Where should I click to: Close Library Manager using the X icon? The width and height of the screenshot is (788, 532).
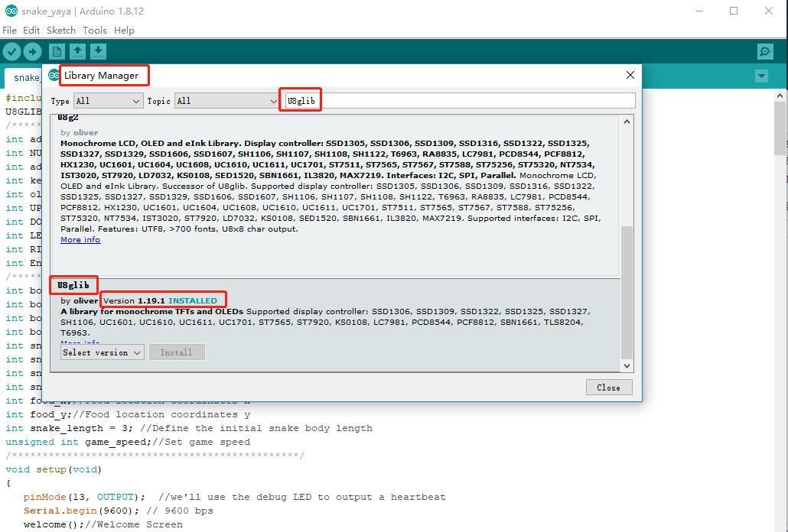coord(630,75)
